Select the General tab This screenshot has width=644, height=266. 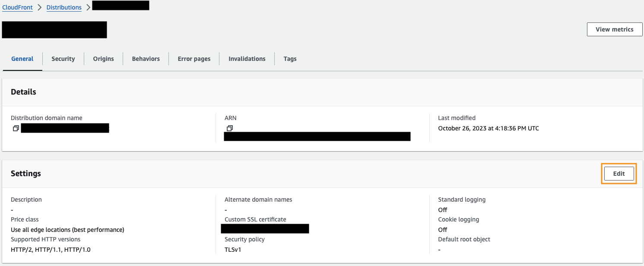tap(22, 59)
